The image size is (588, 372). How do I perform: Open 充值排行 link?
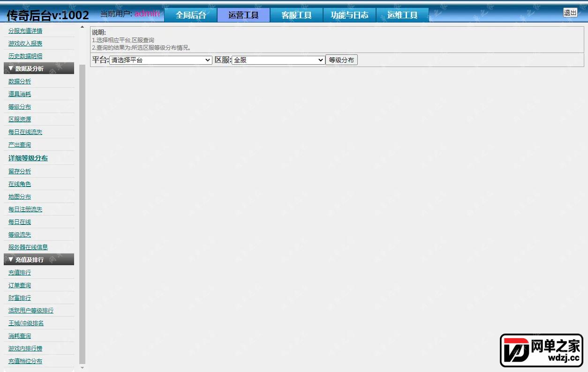click(x=20, y=273)
